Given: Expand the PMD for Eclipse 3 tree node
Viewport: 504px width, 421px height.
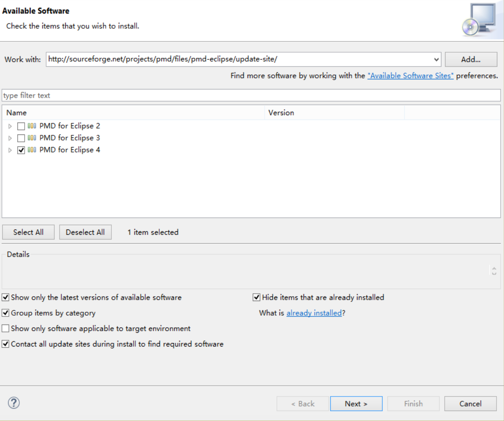Looking at the screenshot, I should point(10,138).
